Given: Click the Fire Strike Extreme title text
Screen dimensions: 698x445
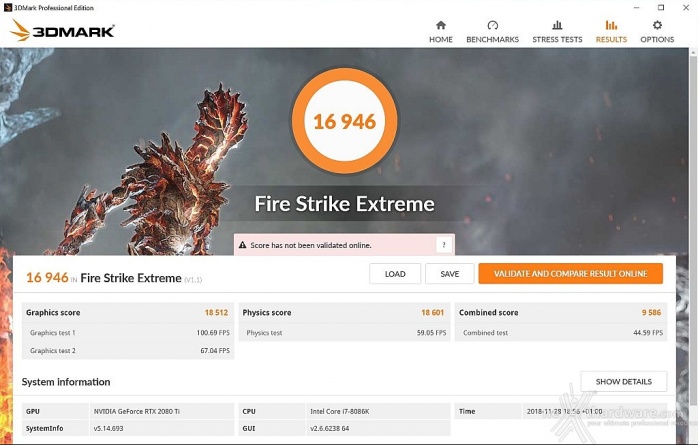Looking at the screenshot, I should point(345,204).
